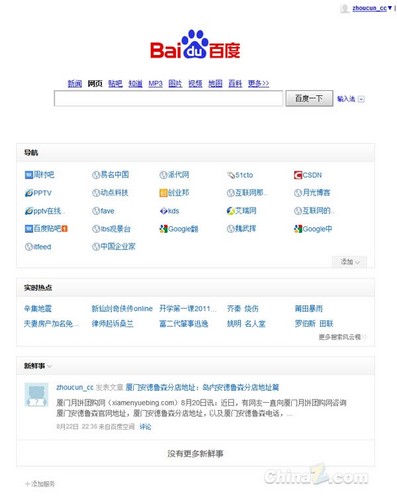Switch to the 贴吧 search tab
This screenshot has height=500, width=397.
[x=115, y=83]
